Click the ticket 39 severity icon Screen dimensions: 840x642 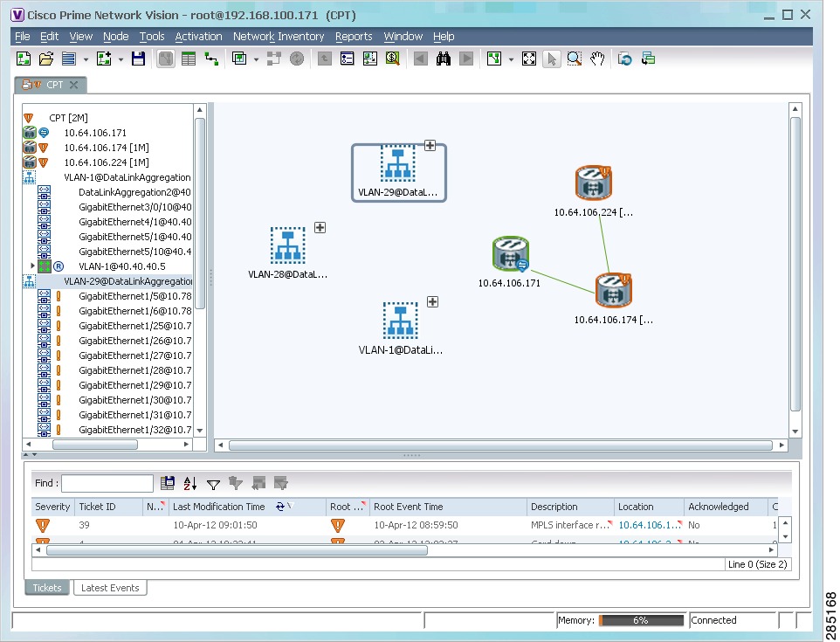coord(42,525)
